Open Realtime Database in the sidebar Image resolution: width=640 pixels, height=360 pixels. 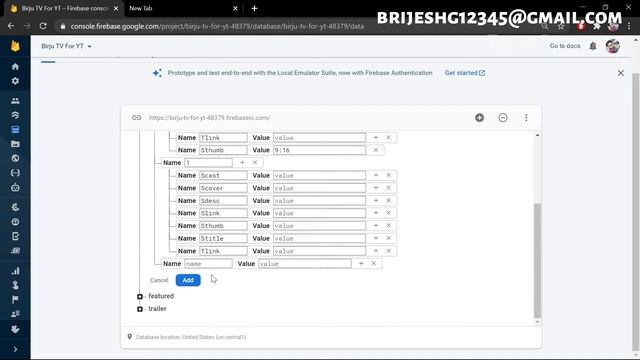click(x=15, y=130)
